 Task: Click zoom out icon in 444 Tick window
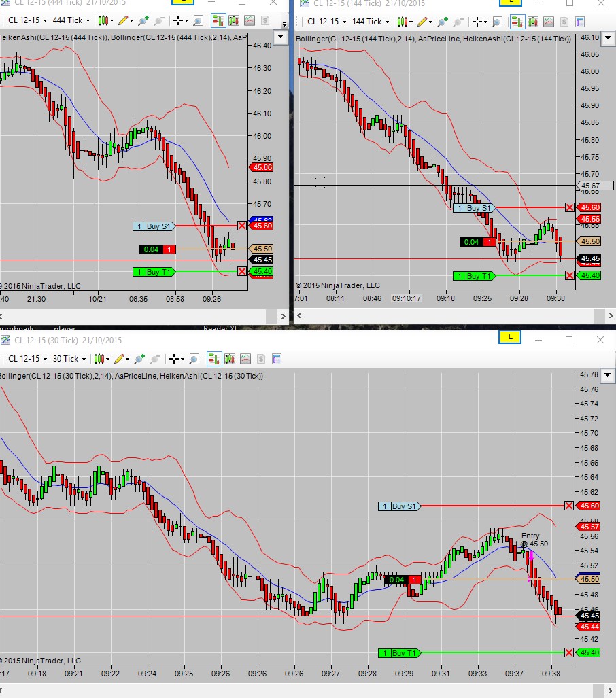click(x=158, y=20)
